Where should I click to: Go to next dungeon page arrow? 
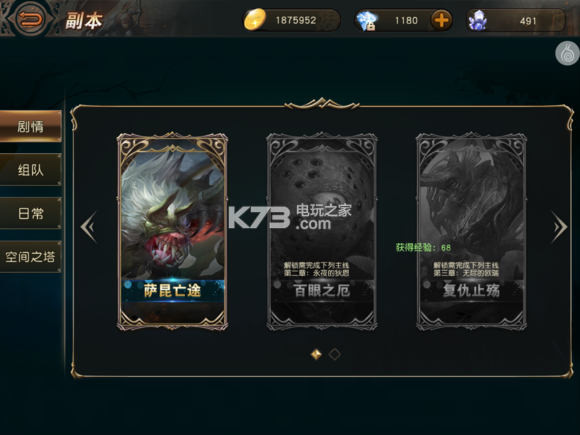click(559, 227)
